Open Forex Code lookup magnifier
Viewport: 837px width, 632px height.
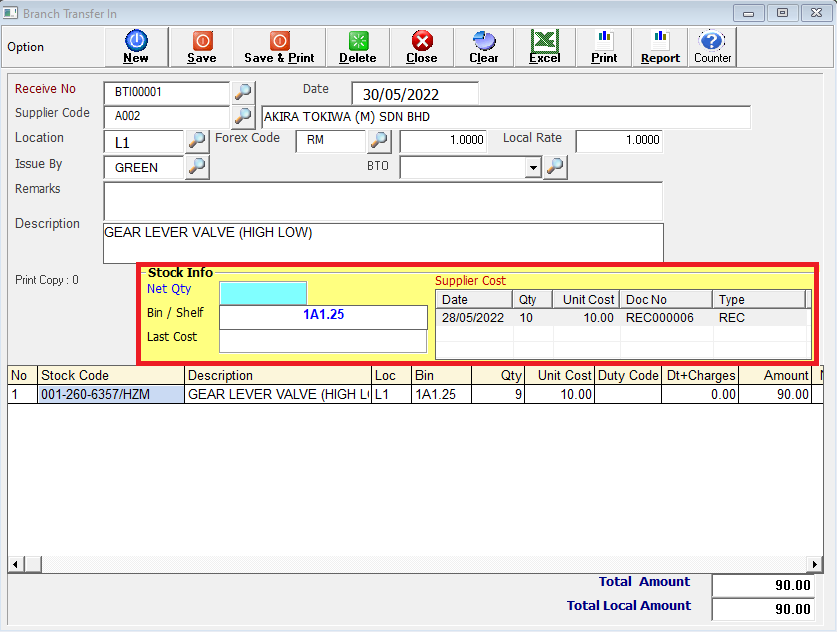tap(380, 140)
